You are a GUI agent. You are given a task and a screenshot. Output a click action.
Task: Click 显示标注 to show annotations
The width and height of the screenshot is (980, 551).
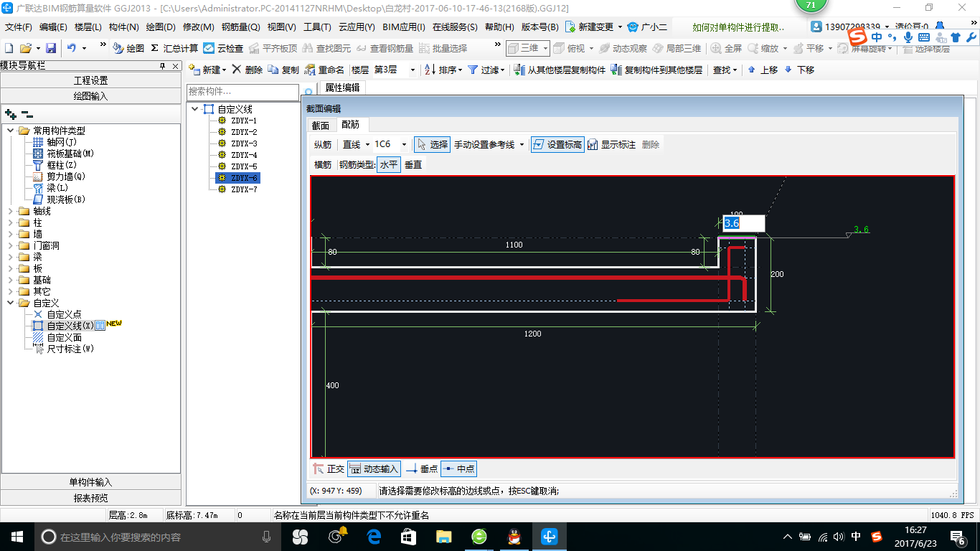click(x=612, y=144)
